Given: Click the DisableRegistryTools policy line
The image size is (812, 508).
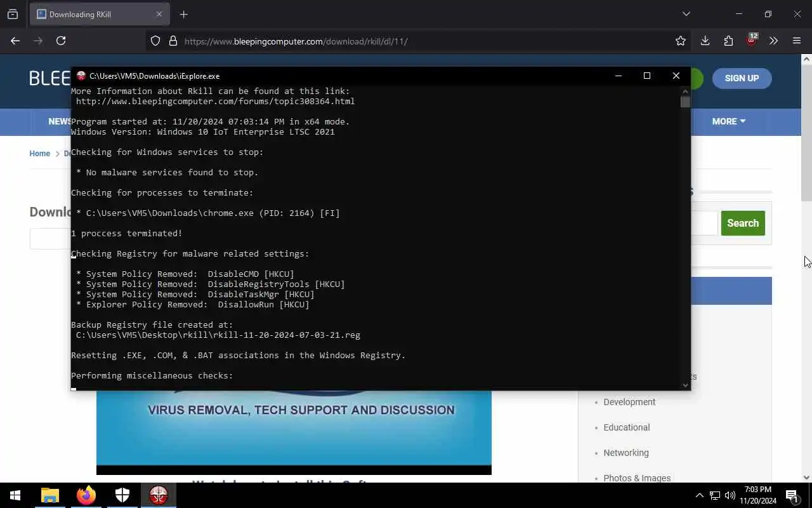Looking at the screenshot, I should pos(211,284).
